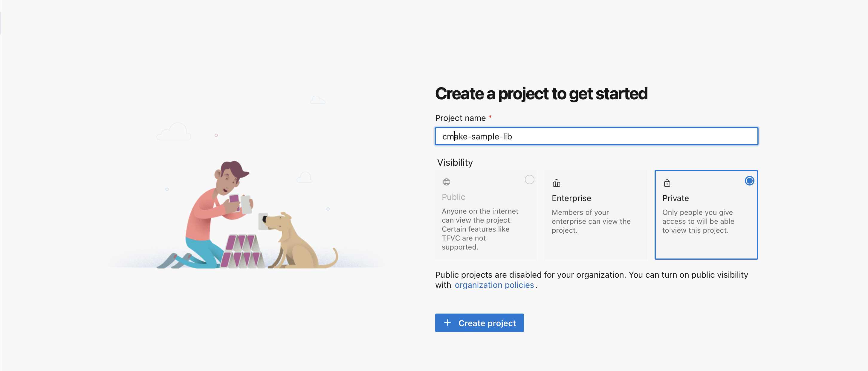
Task: Click the Private option title text
Action: [x=675, y=198]
